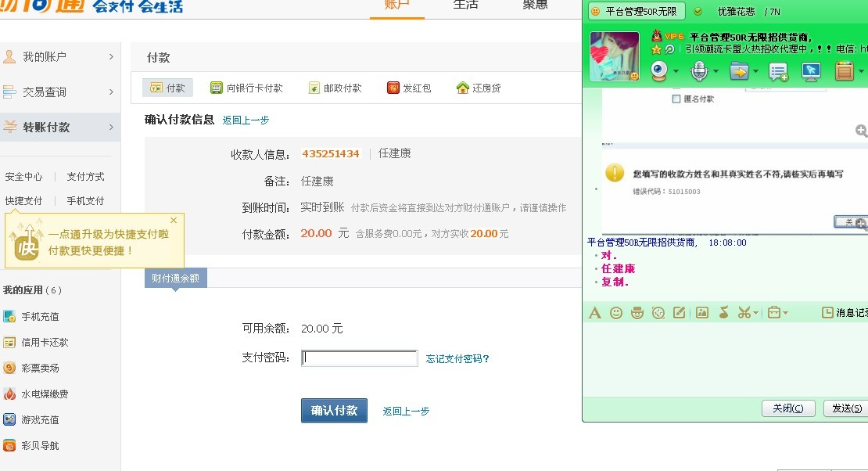Viewport: 868px width, 471px height.
Task: Click the VIP magic emoticon hat icon
Action: [637, 313]
